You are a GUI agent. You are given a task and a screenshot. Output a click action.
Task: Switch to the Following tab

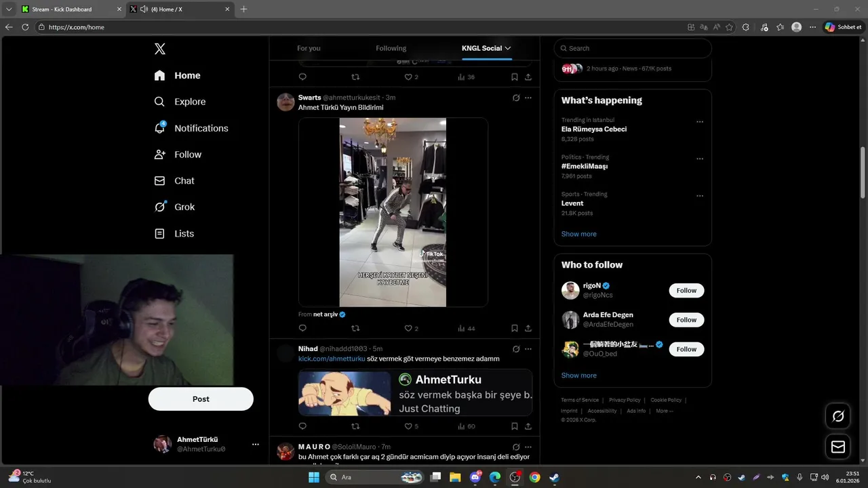pyautogui.click(x=391, y=48)
